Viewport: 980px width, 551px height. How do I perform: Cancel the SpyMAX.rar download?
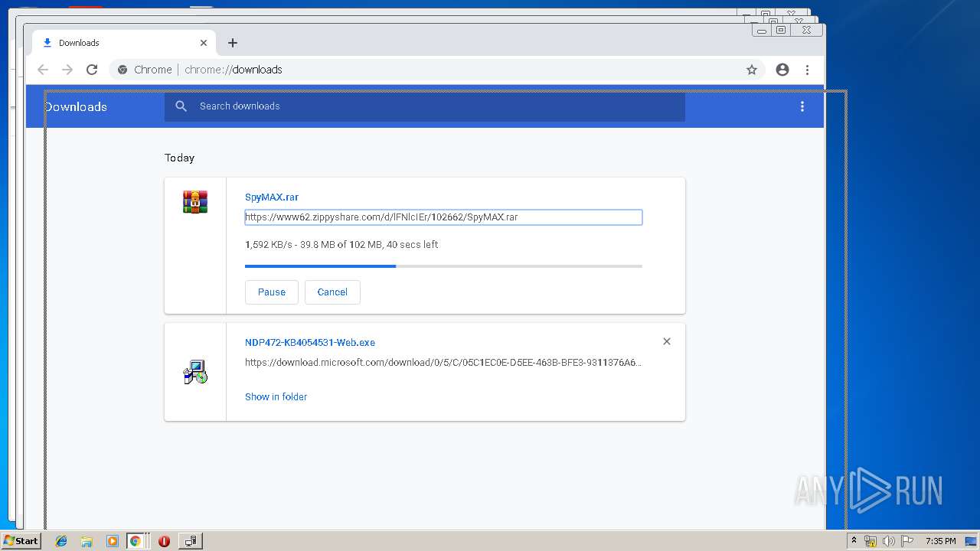pos(332,292)
